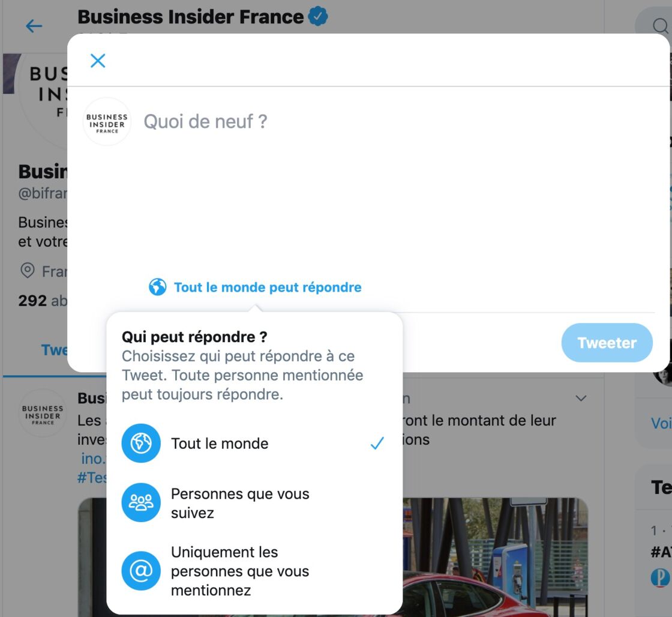
Task: Select the "Tout le monde" reply option
Action: point(254,444)
